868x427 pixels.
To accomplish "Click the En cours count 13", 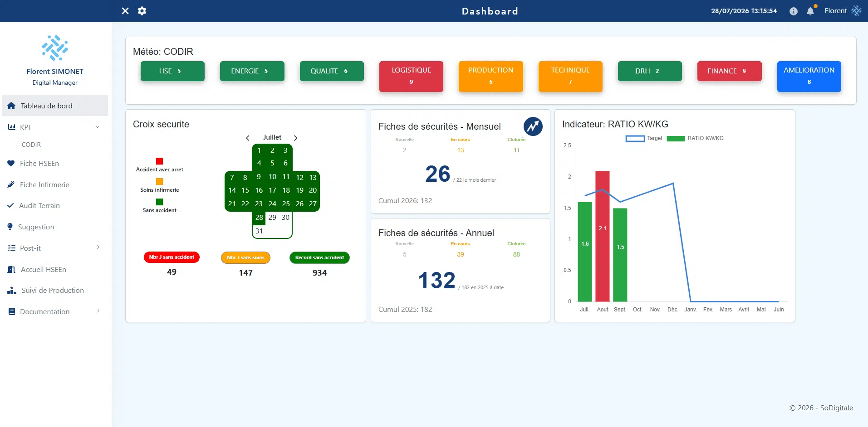I will [x=461, y=150].
